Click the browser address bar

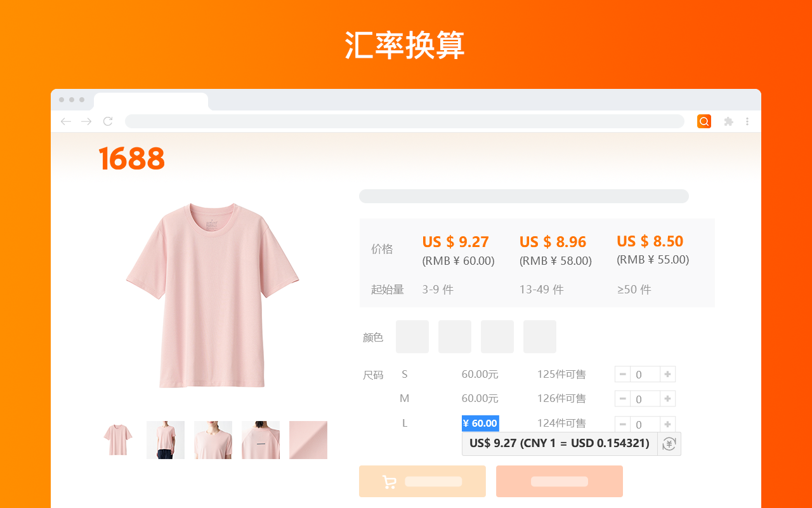tap(405, 121)
